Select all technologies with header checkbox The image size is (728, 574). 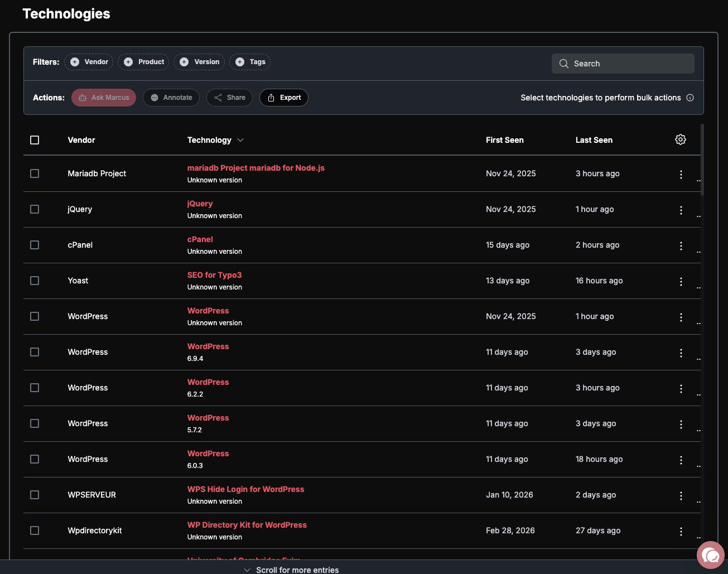tap(35, 140)
